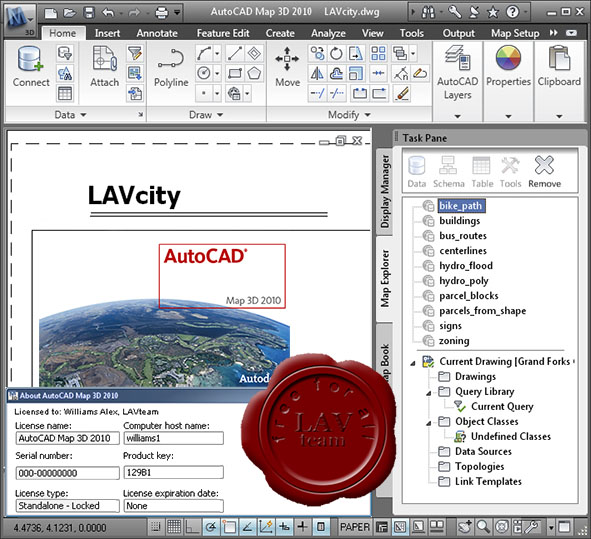Switch to Map Explorer side tab

(x=384, y=278)
